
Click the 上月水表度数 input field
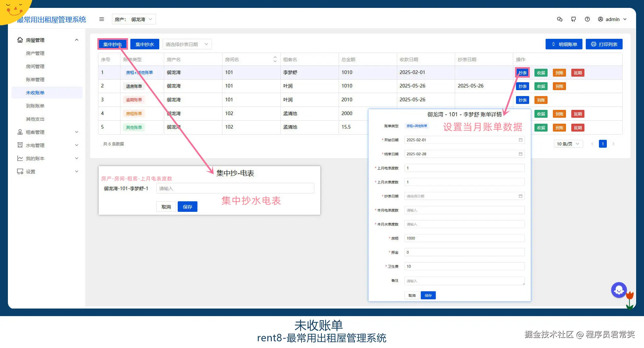coord(464,182)
